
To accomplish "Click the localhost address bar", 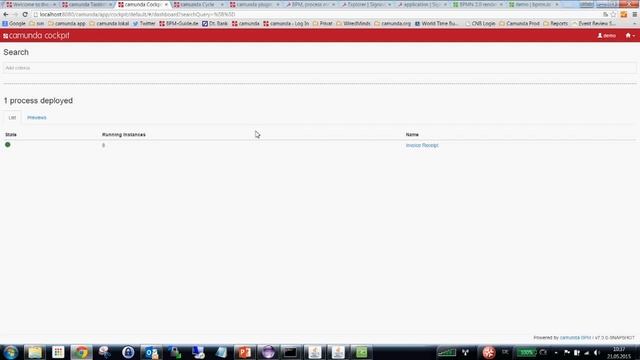I will click(x=318, y=14).
